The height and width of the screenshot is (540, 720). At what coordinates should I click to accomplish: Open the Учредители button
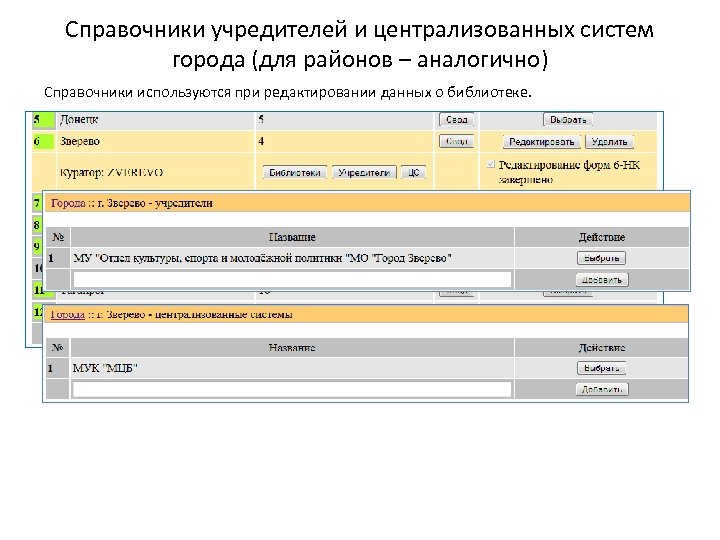click(x=364, y=173)
